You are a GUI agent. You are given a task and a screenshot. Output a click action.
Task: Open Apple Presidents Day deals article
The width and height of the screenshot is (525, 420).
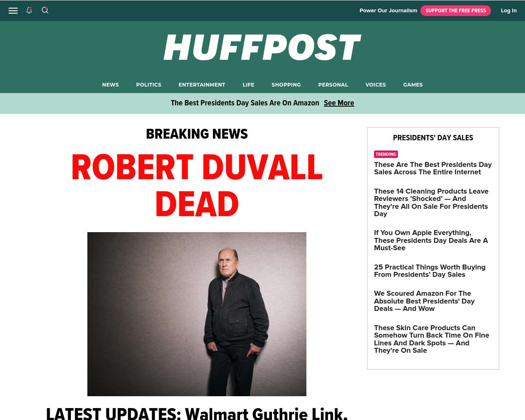(x=431, y=240)
